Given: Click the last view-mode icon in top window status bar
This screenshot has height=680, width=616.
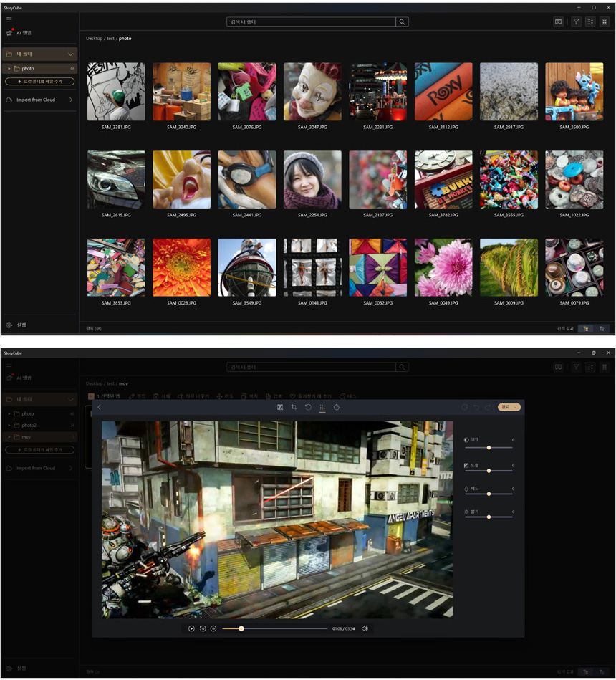Looking at the screenshot, I should (601, 328).
